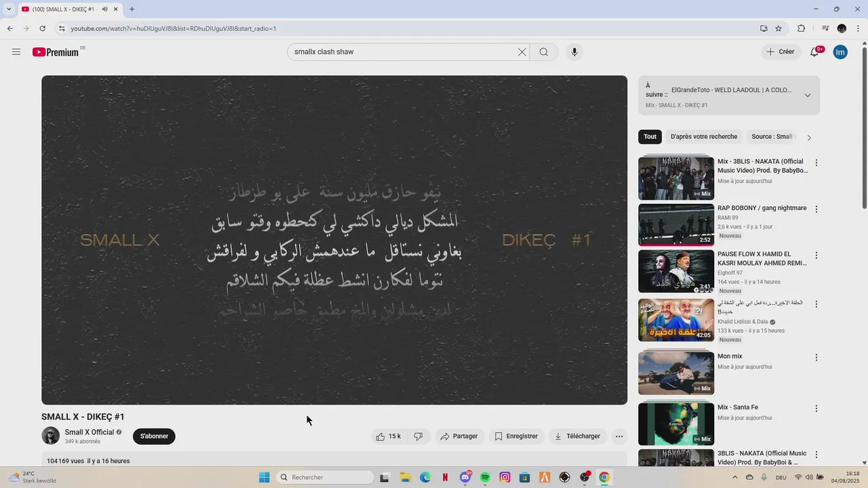868x488 pixels.
Task: Open options for Khalid Lidlissi & Dala video
Action: (x=816, y=304)
